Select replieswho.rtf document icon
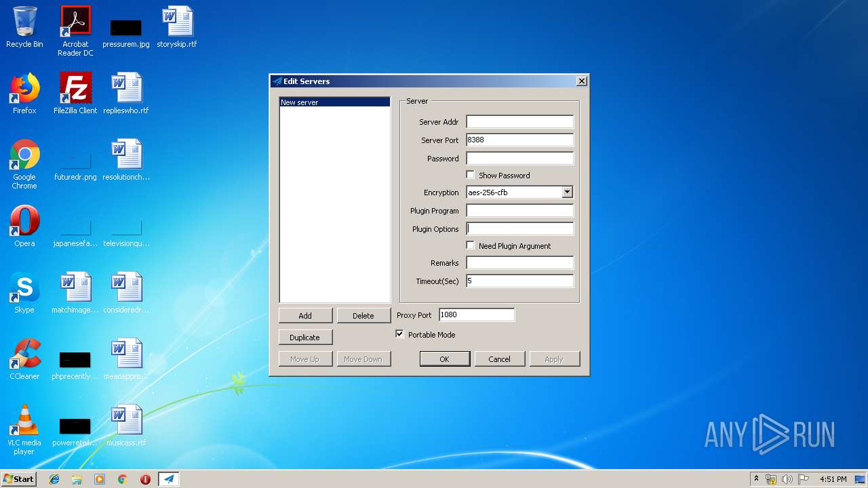Screen dimensions: 868x488 (x=126, y=94)
